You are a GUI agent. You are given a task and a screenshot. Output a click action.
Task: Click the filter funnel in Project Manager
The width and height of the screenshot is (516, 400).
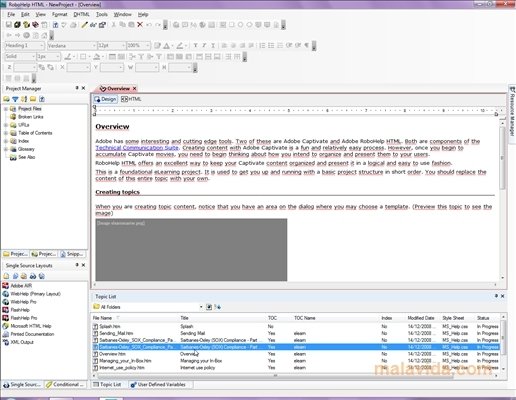click(x=15, y=99)
